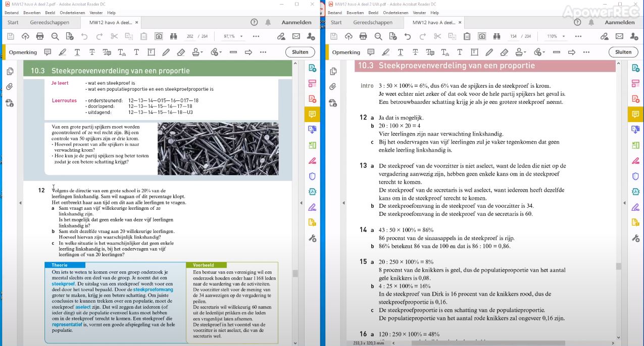The height and width of the screenshot is (346, 644).
Task: Open the Protect shield tool in left window's panel
Action: (312, 176)
